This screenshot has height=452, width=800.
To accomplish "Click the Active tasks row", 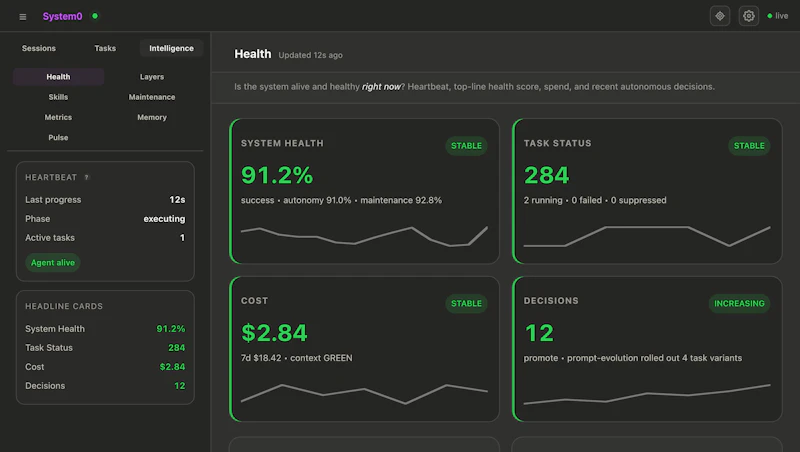I will click(105, 238).
